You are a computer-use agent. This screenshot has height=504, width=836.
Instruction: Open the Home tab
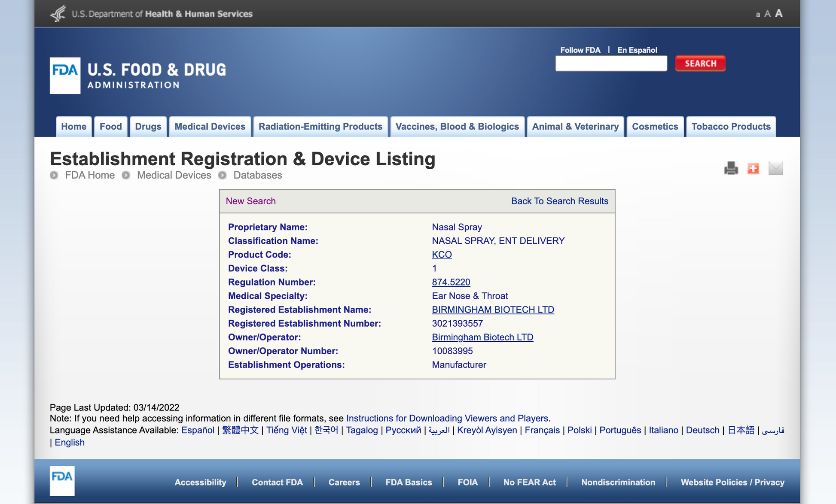[73, 127]
